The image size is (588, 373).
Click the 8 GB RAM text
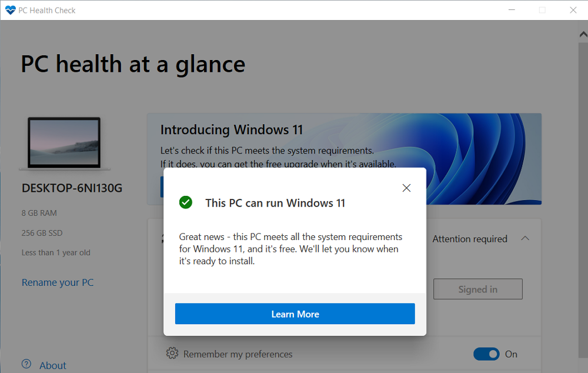39,213
